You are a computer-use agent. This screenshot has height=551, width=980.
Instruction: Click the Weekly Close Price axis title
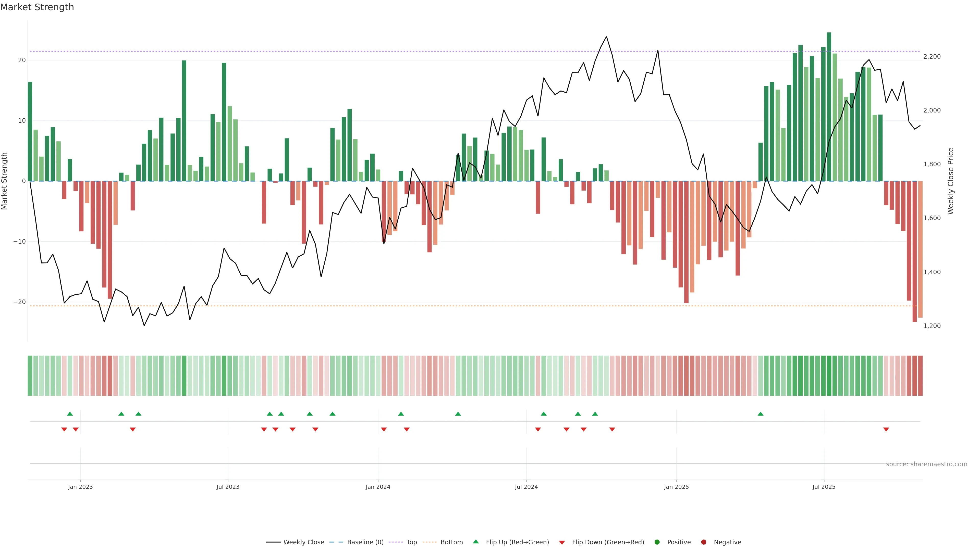(x=951, y=181)
